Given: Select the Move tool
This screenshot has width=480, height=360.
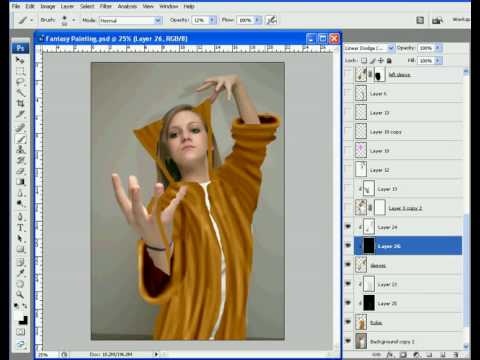Looking at the screenshot, I should click(20, 60).
